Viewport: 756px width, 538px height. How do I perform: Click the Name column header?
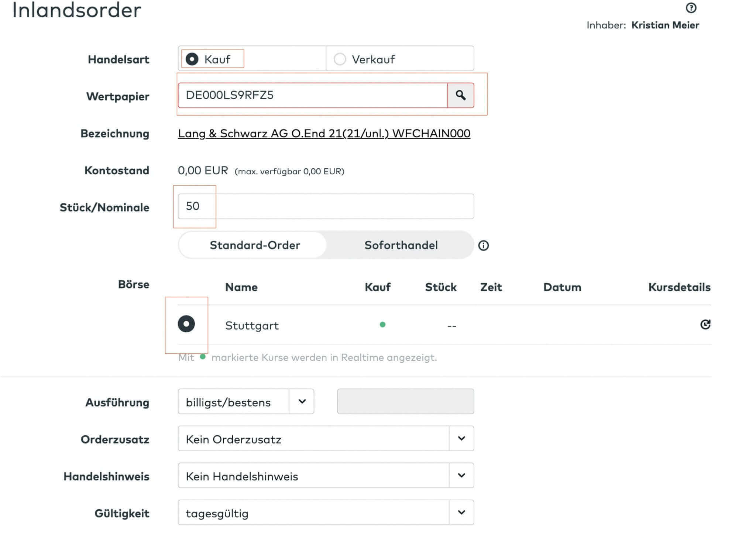241,287
